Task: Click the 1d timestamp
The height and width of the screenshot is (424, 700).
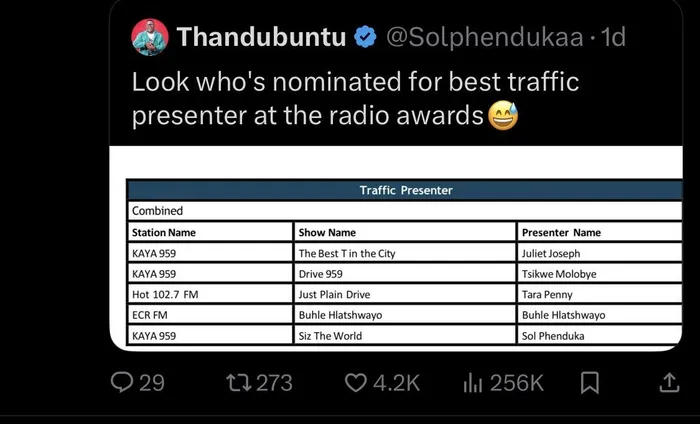Action: [609, 38]
